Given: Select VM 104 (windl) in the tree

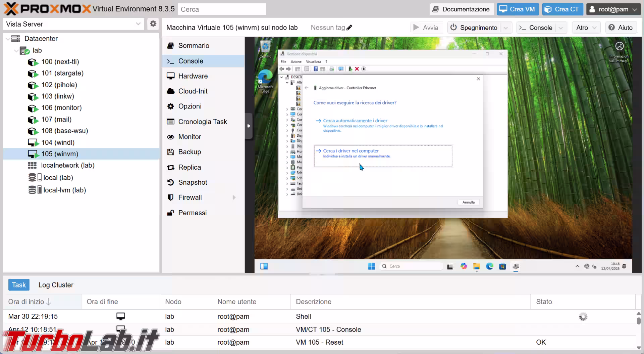Looking at the screenshot, I should coord(58,142).
